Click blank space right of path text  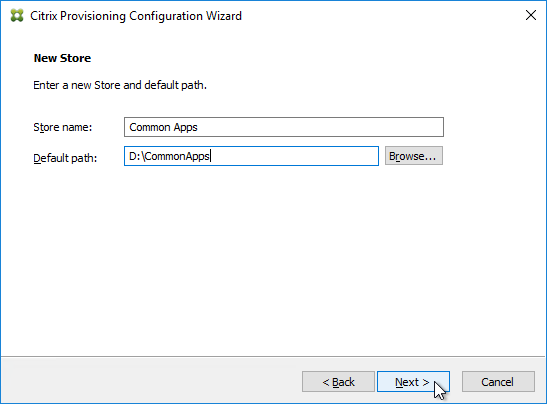pyautogui.click(x=295, y=156)
